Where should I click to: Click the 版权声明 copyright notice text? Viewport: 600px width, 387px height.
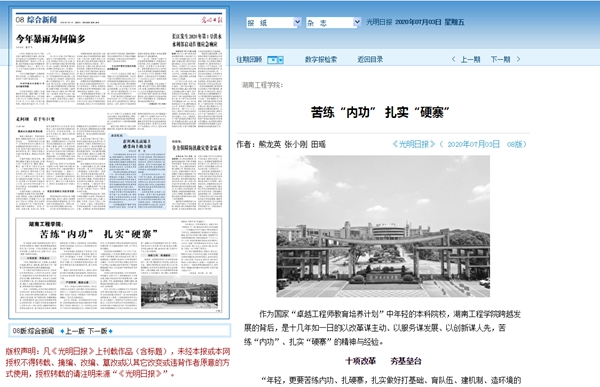pos(118,363)
